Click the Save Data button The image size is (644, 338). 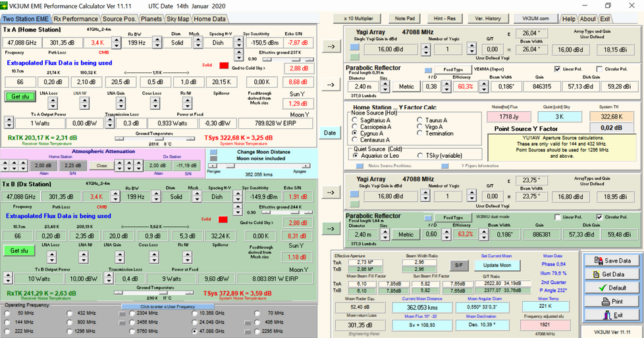[612, 260]
